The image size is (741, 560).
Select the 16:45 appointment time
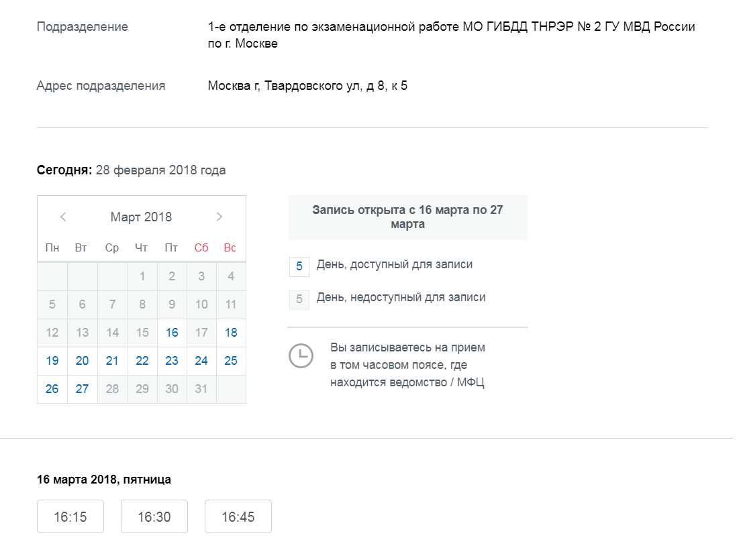[238, 517]
